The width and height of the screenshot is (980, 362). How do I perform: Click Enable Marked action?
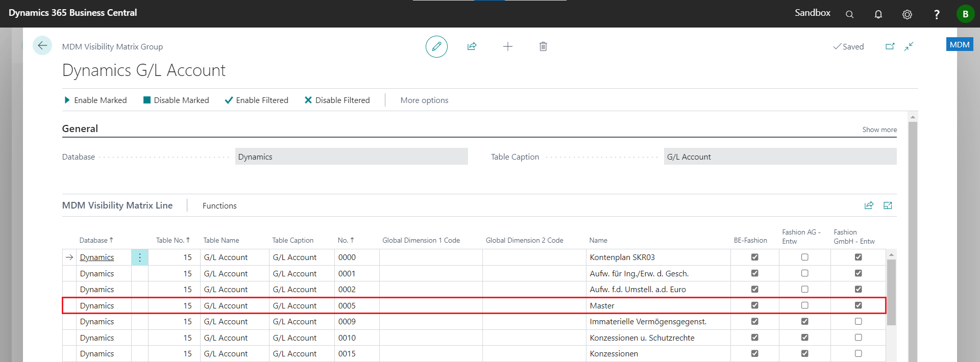click(95, 100)
